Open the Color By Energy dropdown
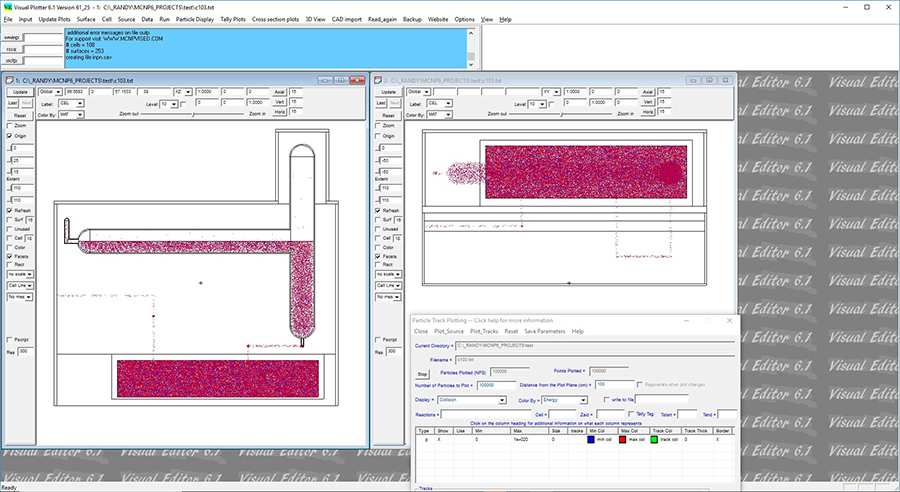900x492 pixels. [564, 400]
